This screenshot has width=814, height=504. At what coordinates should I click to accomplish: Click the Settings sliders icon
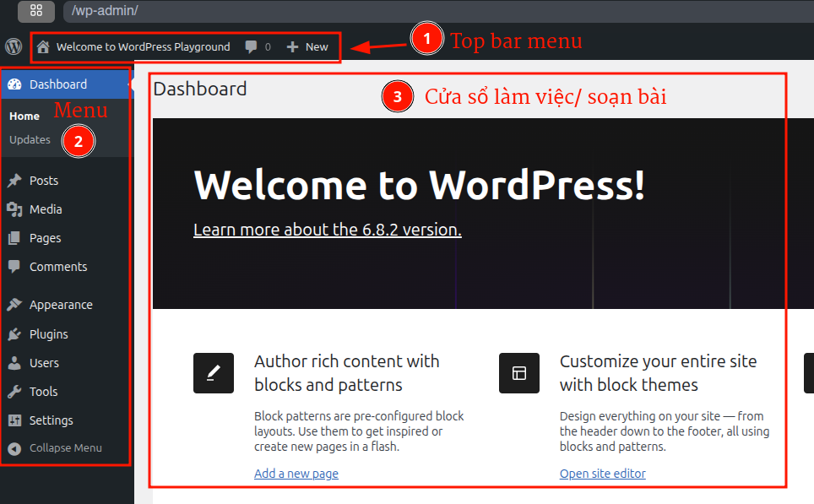pyautogui.click(x=14, y=420)
